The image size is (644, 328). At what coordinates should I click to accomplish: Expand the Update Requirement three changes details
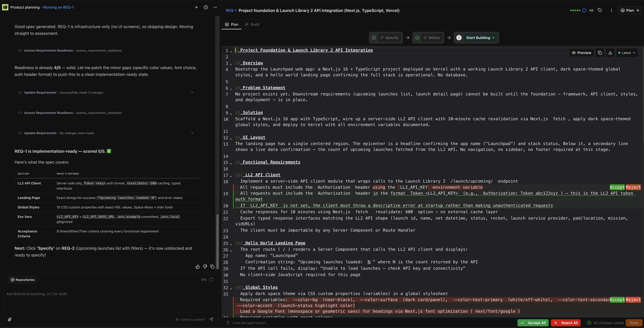(x=192, y=92)
